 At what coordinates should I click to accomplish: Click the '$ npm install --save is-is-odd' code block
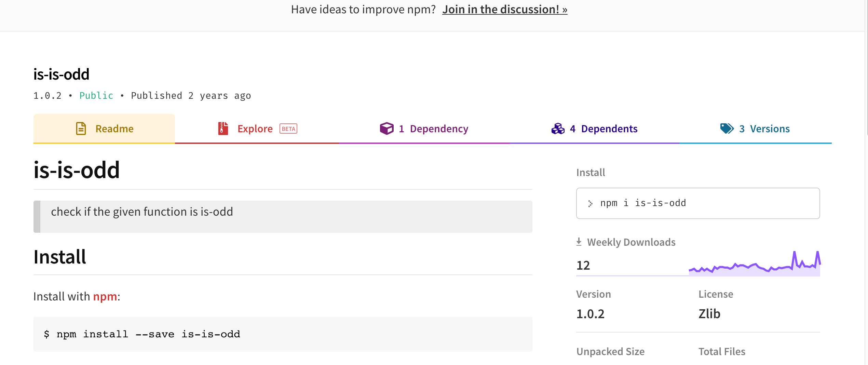click(283, 334)
